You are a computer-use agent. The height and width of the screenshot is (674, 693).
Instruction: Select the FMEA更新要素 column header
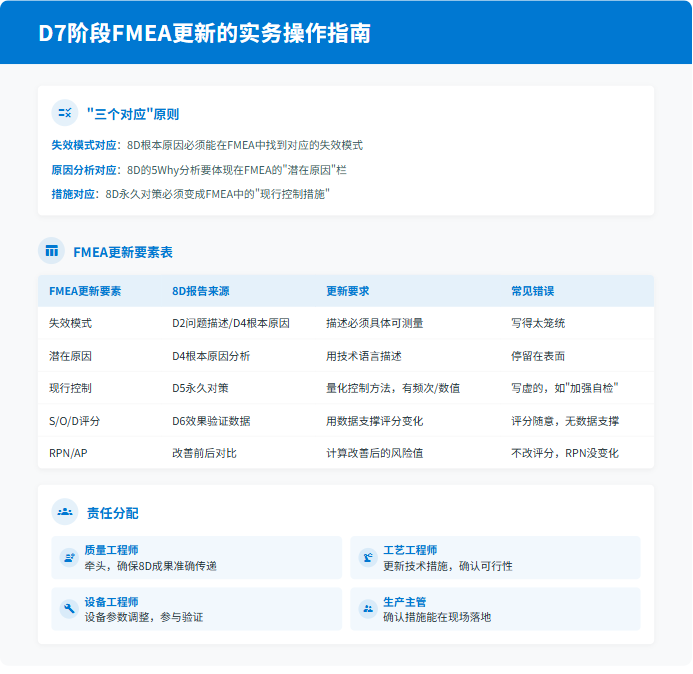coord(85,291)
